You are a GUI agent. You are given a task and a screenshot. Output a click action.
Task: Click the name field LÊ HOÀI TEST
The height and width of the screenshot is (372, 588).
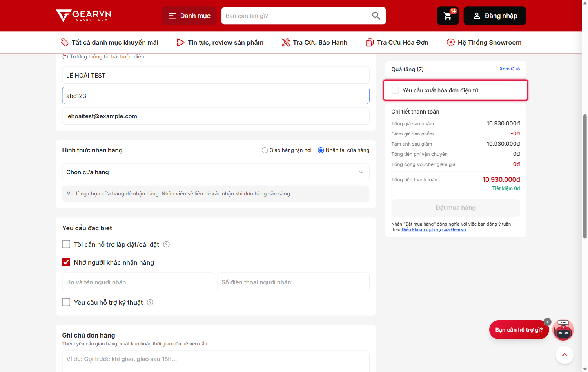216,75
